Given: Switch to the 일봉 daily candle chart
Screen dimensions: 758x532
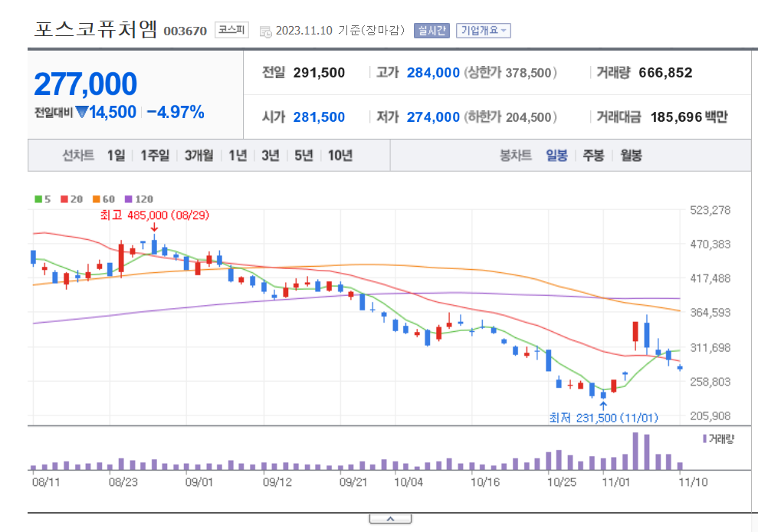Looking at the screenshot, I should coord(556,156).
